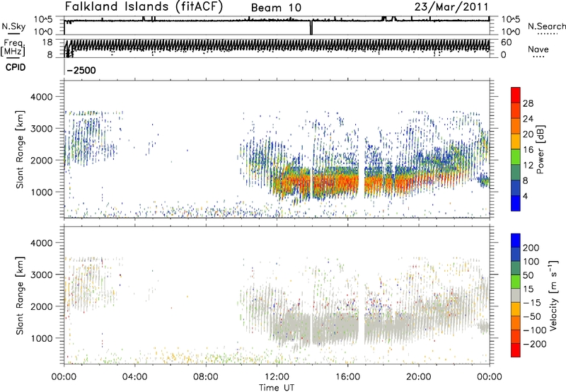Pick the yellow Power colorbar segment near 16
Viewport: 566px width, 392px height.
click(x=516, y=141)
